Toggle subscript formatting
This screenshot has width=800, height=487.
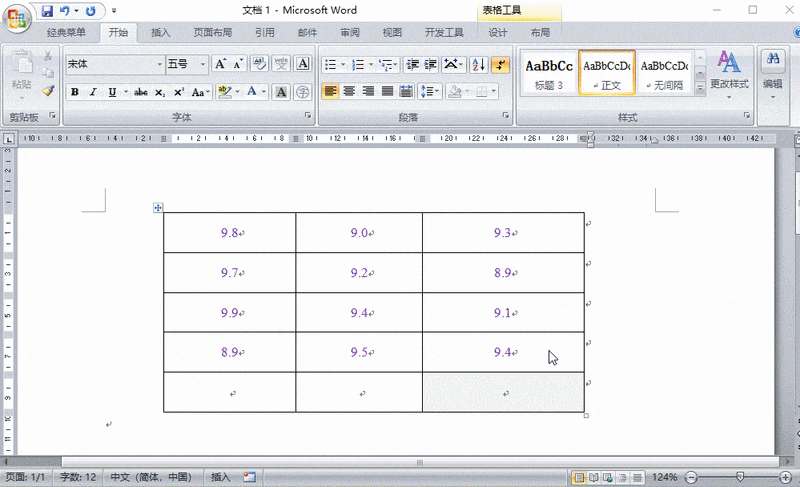(160, 92)
